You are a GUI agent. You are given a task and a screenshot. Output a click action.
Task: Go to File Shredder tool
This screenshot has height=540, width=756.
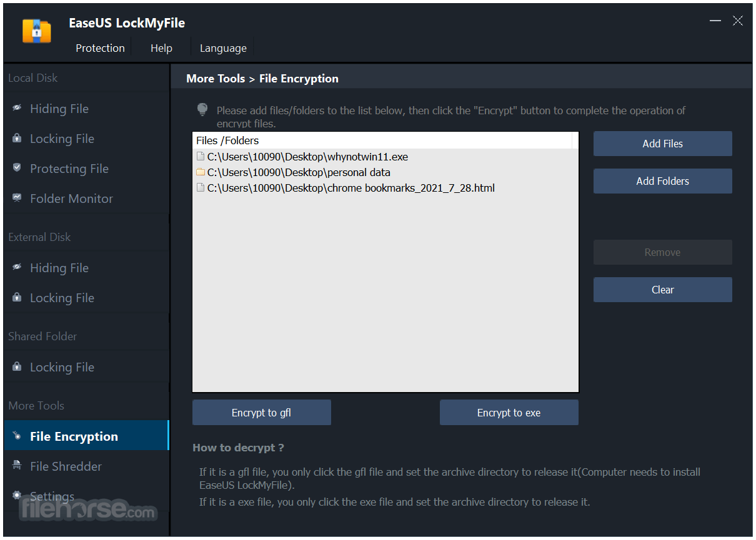86,466
